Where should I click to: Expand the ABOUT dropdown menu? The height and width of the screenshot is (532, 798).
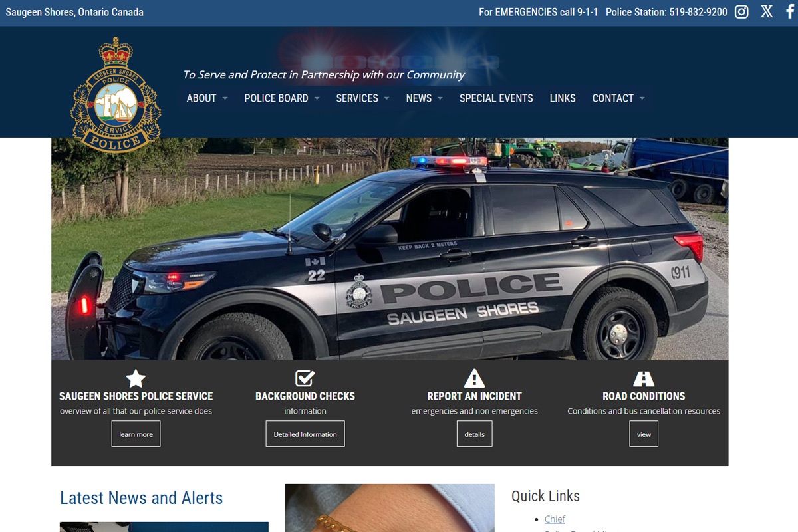[x=207, y=98]
